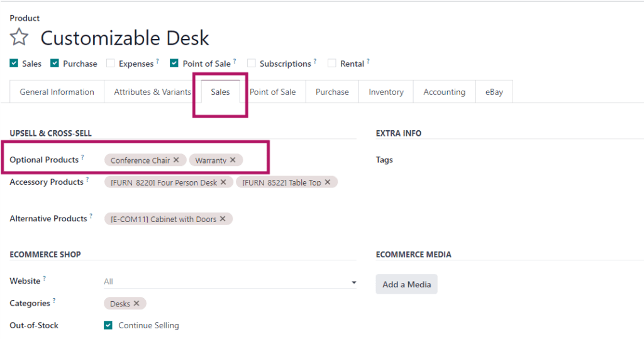
Task: Remove the Conference Chair optional product tag
Action: click(x=176, y=160)
